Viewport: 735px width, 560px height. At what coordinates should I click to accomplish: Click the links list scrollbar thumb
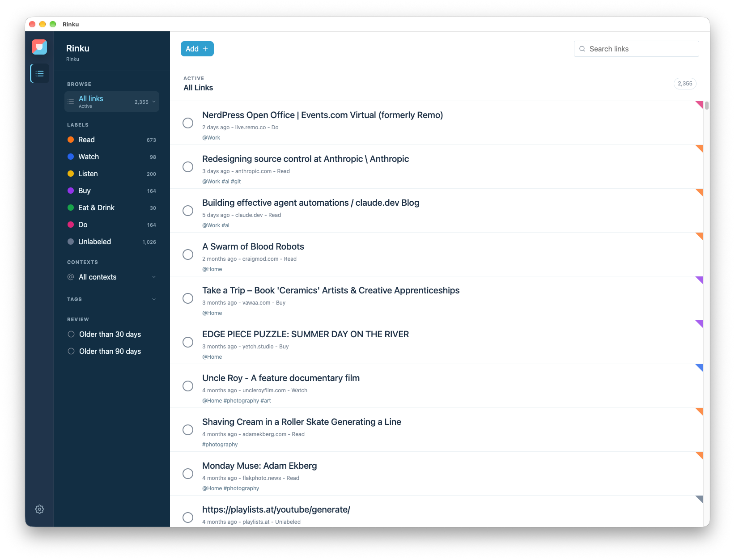point(707,106)
